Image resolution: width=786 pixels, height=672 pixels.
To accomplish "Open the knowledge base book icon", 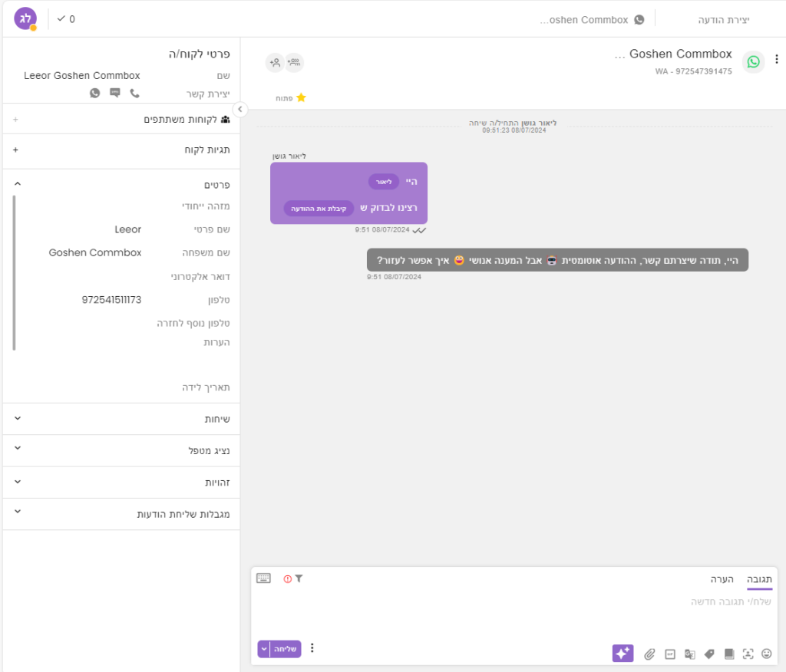I will tap(729, 654).
